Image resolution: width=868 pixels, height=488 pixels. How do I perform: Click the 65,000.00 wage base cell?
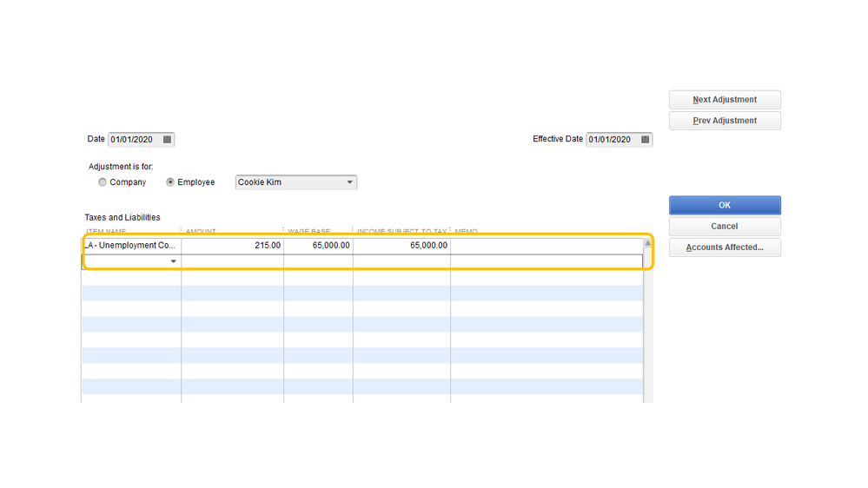318,245
